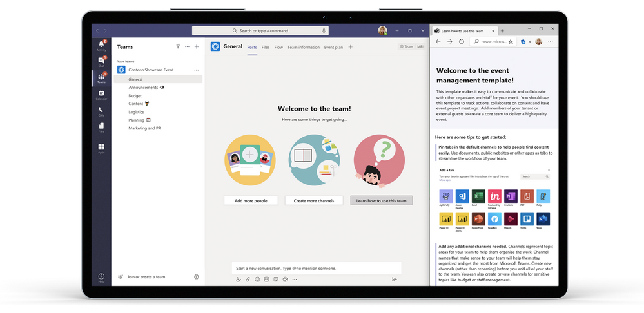The height and width of the screenshot is (313, 644).
Task: Click the browser forward arrow
Action: pyautogui.click(x=450, y=41)
